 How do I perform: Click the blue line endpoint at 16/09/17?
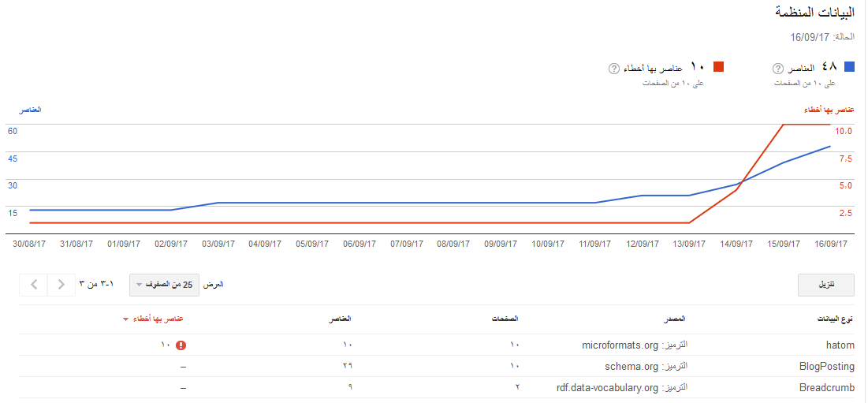(x=830, y=146)
